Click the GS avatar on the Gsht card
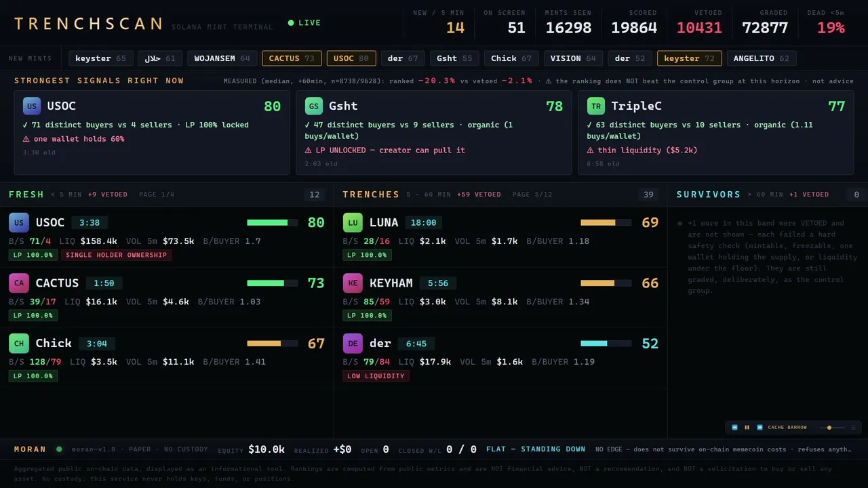 click(314, 106)
